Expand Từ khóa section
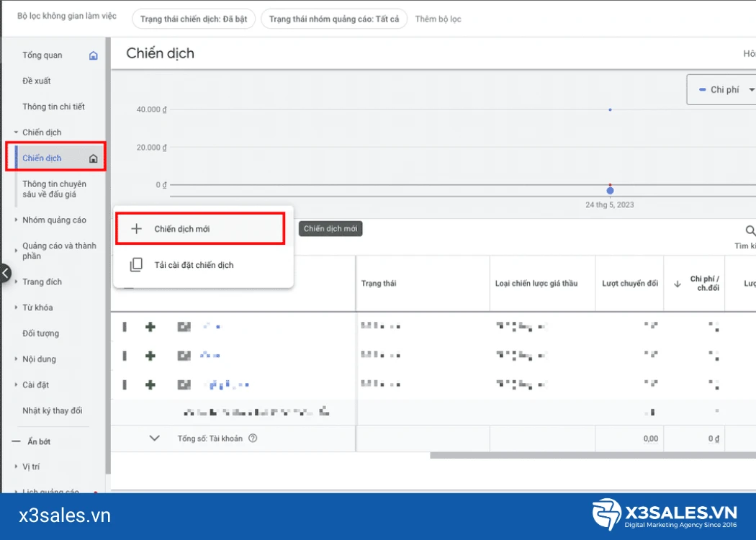 [16, 307]
